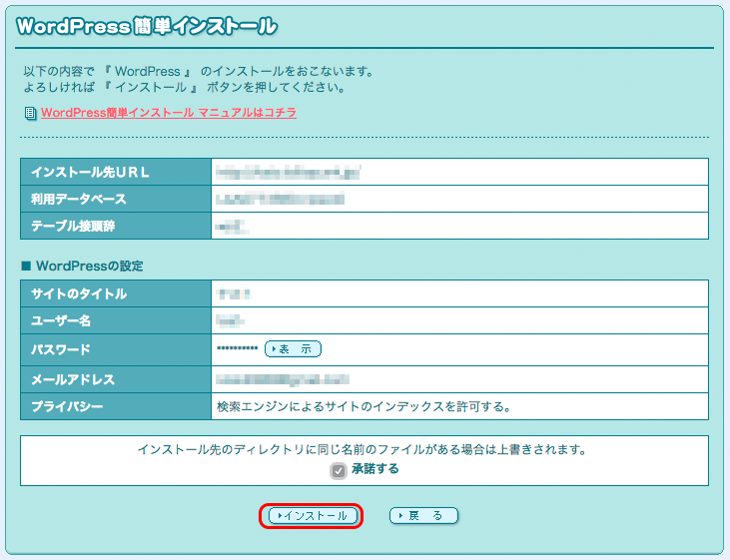Click the WordPress簡単インストール page title
The width and height of the screenshot is (730, 560).
click(x=146, y=27)
